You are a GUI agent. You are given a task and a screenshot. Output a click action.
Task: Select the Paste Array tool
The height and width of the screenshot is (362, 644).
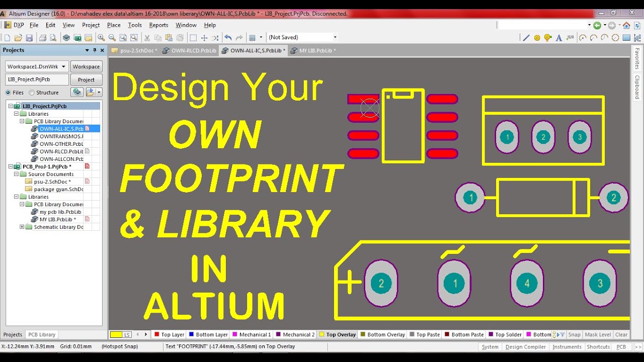click(638, 38)
